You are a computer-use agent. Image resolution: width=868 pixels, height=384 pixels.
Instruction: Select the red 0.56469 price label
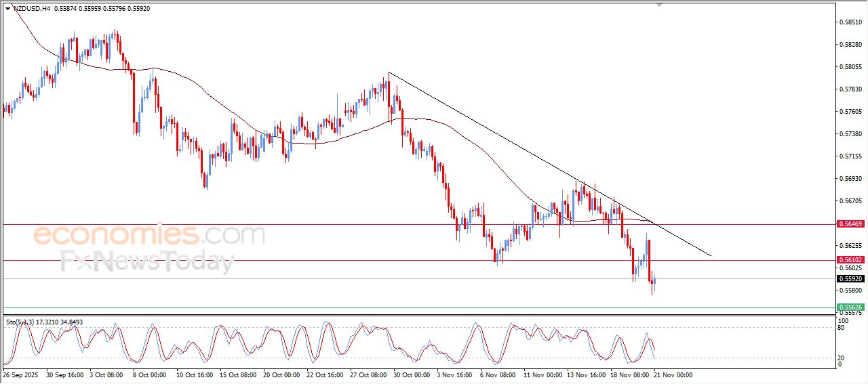pyautogui.click(x=850, y=224)
